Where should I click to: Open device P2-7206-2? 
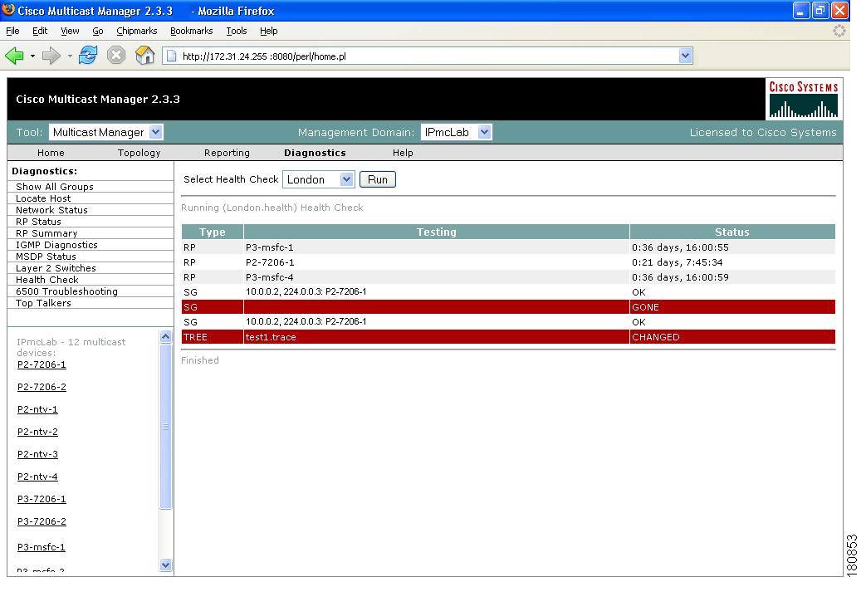point(42,387)
